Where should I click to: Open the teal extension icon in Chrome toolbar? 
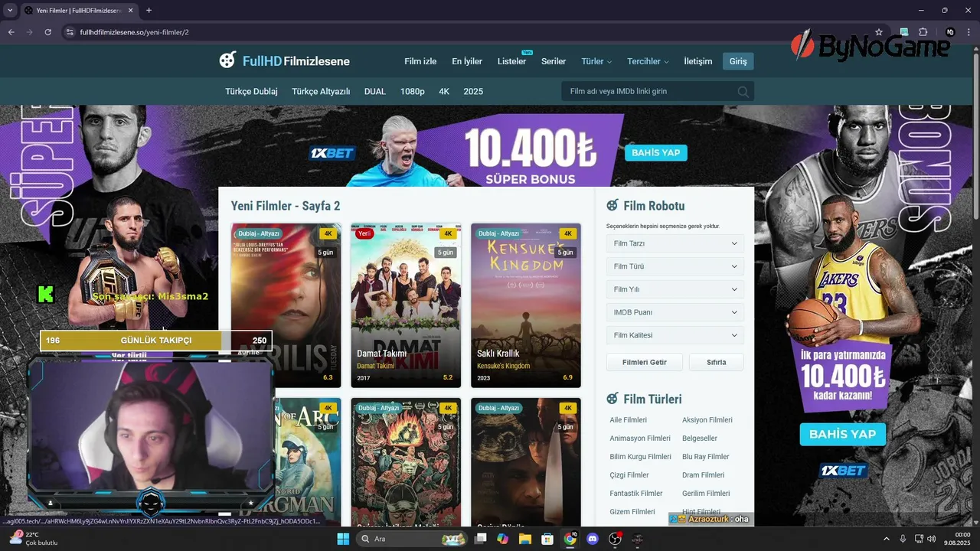point(904,32)
